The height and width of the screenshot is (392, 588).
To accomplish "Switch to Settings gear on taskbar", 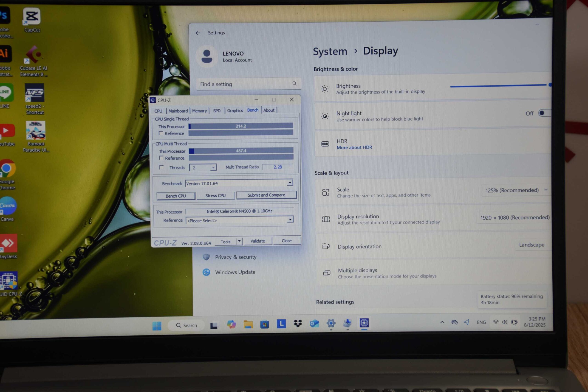I will 331,323.
